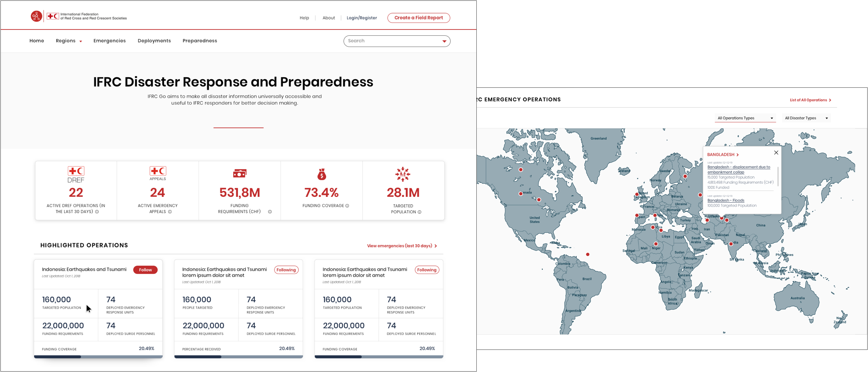Click Create a Field Report button
This screenshot has height=372, width=868.
tap(418, 18)
